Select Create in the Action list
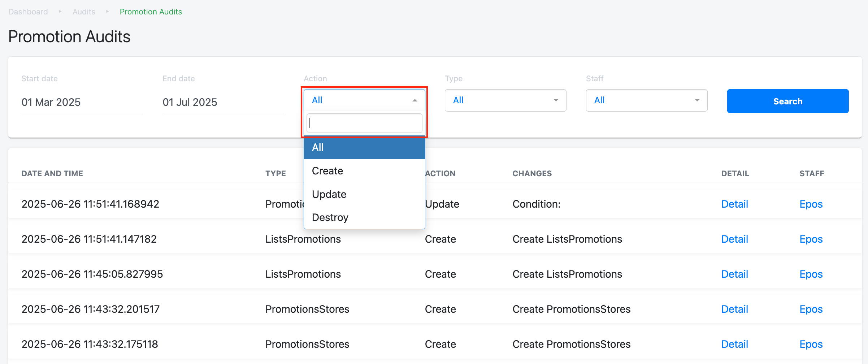Screen dimensions: 868x364 pos(327,171)
